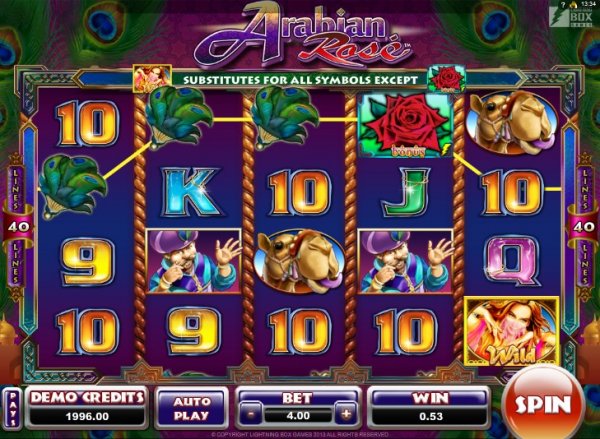This screenshot has height=439, width=600.
Task: Click the right 40 lines indicator
Action: [x=583, y=227]
